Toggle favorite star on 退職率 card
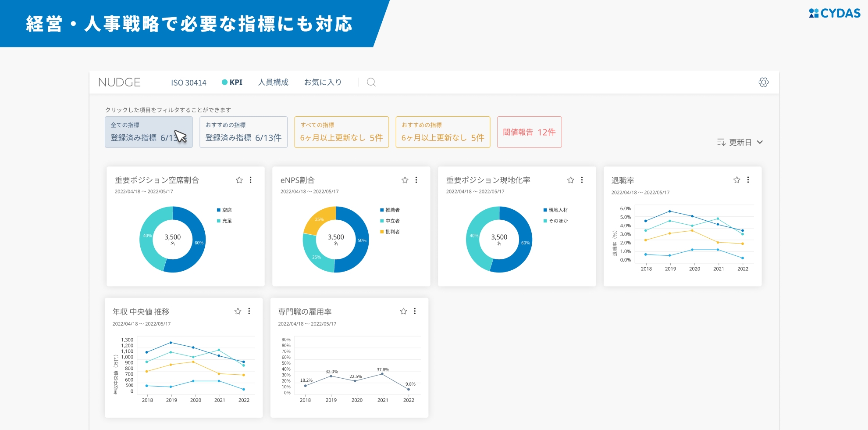The width and height of the screenshot is (868, 430). [x=736, y=180]
